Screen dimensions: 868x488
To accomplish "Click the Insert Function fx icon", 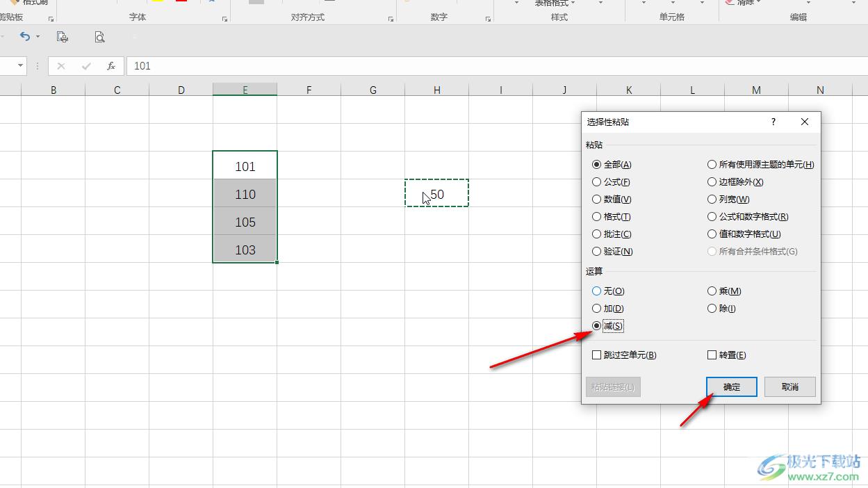I will pos(110,66).
